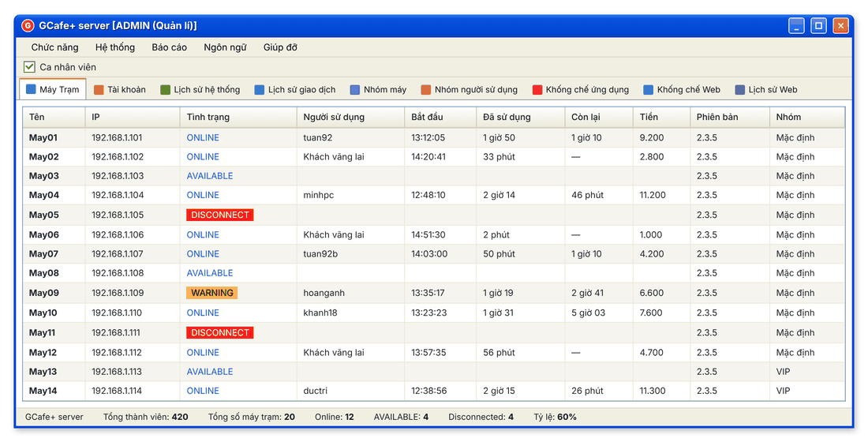Click the Online: 12 status entry
Image resolution: width=868 pixels, height=442 pixels.
click(335, 417)
